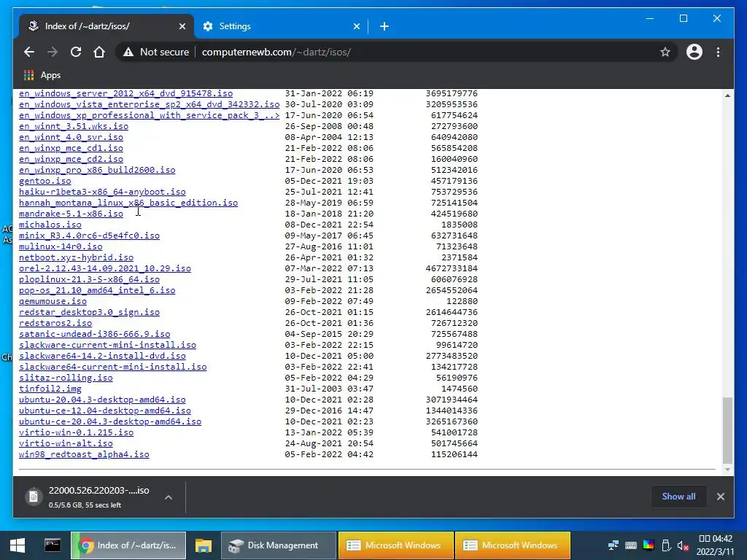
Task: Open the Apps bookmarks shortcut
Action: click(x=42, y=75)
